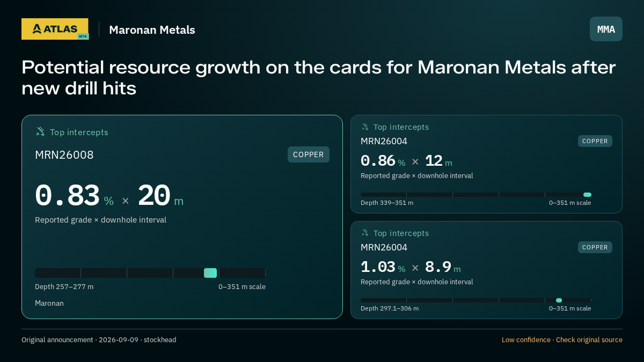The image size is (644, 362).
Task: Click Top intercepts label in MRN26008 card
Action: (x=79, y=132)
